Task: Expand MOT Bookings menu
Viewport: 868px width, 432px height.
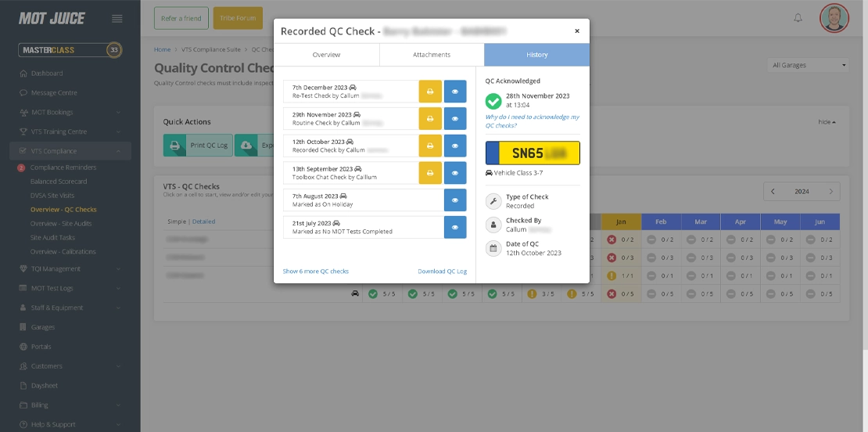Action: pyautogui.click(x=70, y=112)
